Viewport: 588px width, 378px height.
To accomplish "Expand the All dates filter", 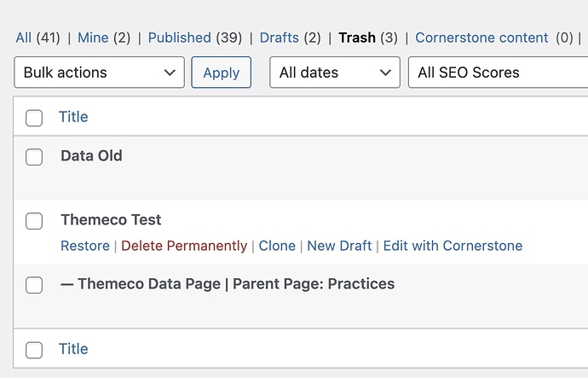I will click(x=335, y=73).
